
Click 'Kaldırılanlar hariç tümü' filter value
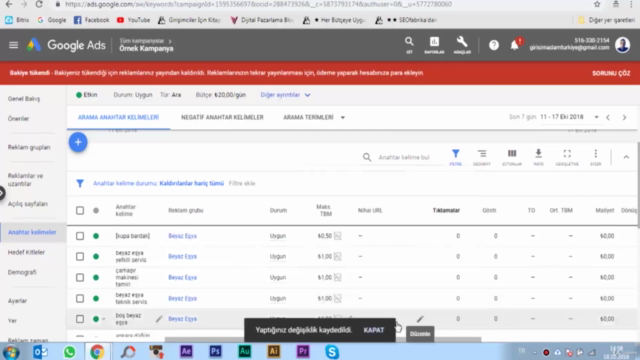191,183
